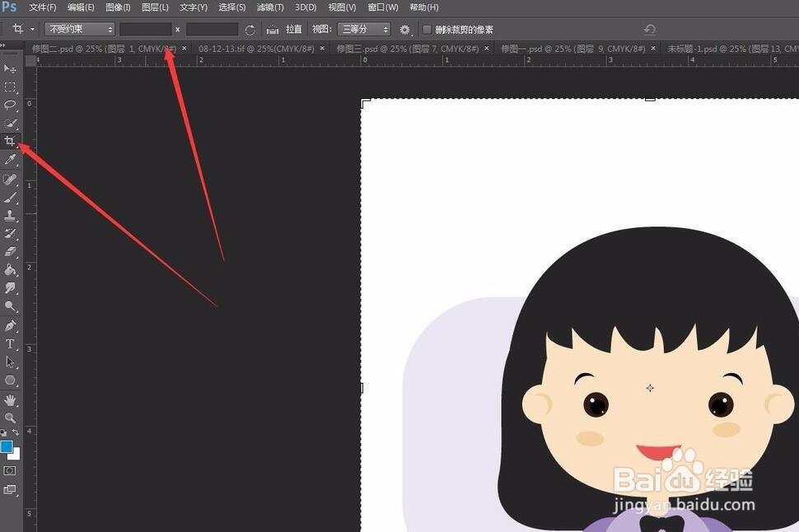The height and width of the screenshot is (532, 799).
Task: Select the Brush tool
Action: pyautogui.click(x=10, y=198)
